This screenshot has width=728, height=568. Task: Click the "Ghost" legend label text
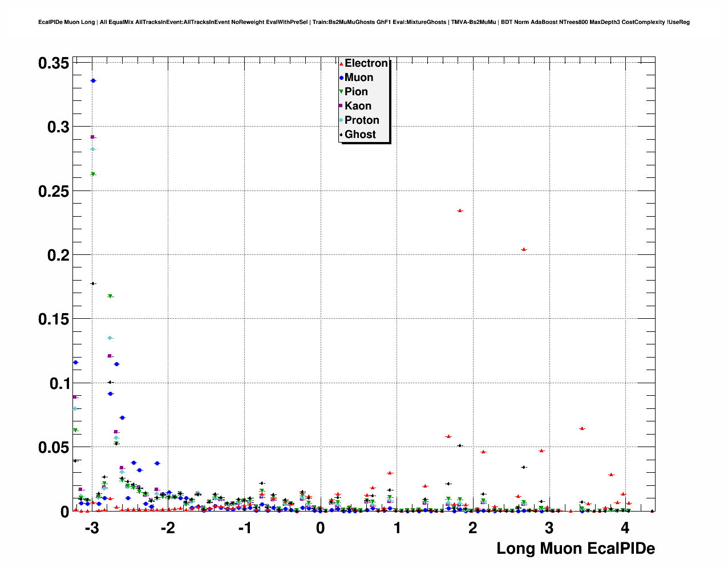[x=360, y=135]
